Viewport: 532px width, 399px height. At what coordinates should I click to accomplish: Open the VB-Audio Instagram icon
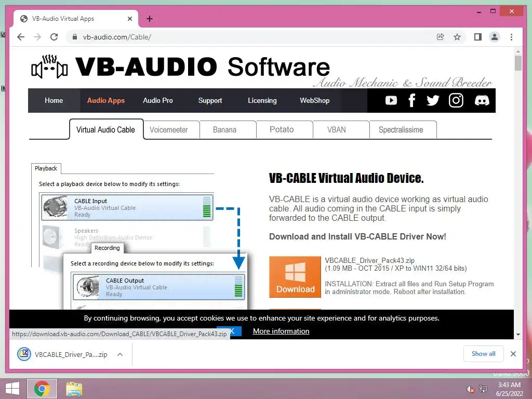click(x=456, y=100)
